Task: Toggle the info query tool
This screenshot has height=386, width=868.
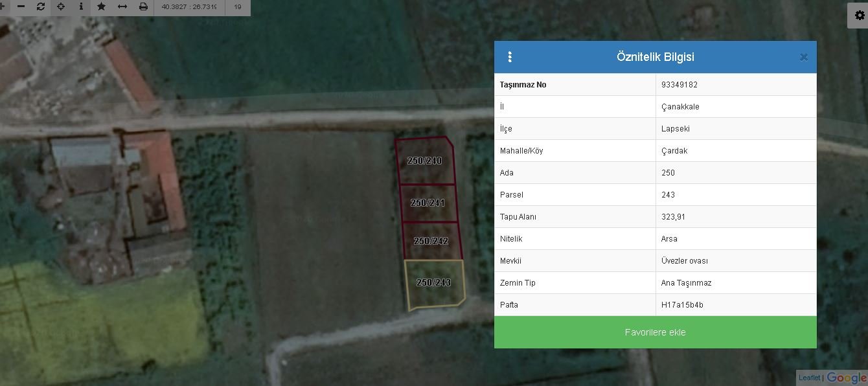Action: click(81, 6)
